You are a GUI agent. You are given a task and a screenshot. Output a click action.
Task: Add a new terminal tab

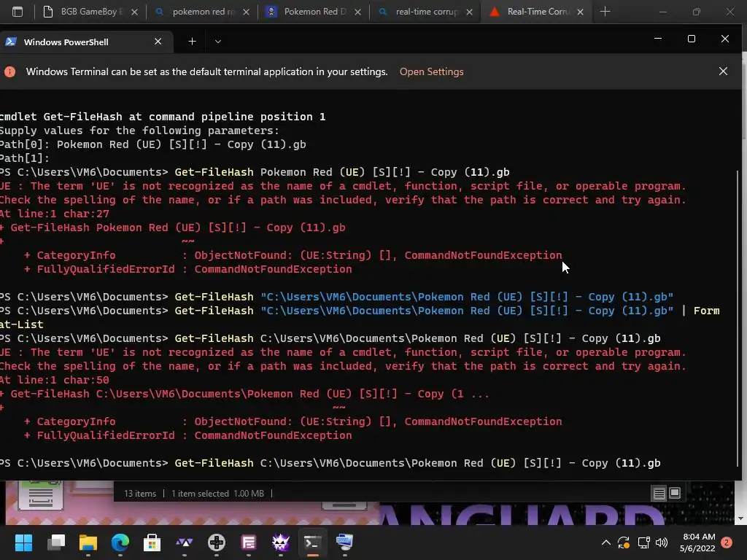tap(192, 42)
